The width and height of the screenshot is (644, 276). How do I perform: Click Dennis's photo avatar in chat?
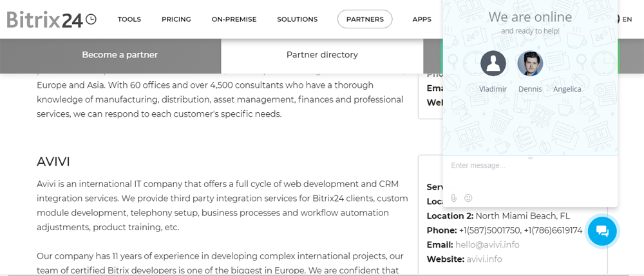[x=530, y=63]
